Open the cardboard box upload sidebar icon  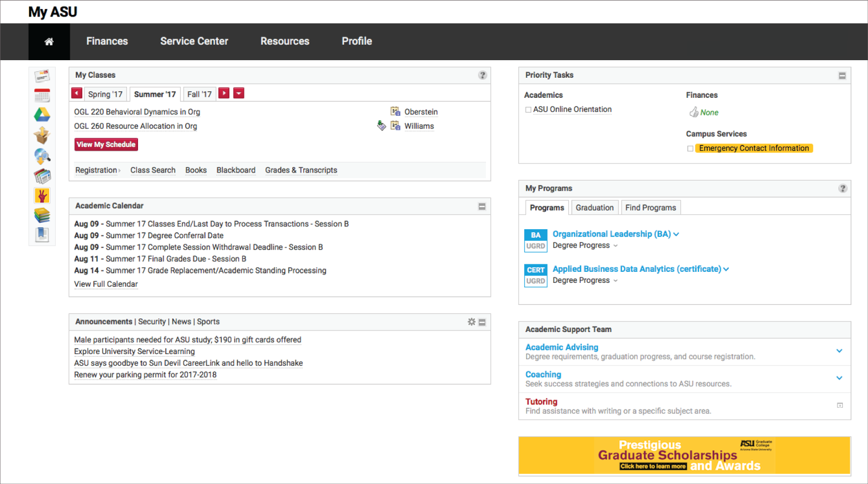(42, 135)
